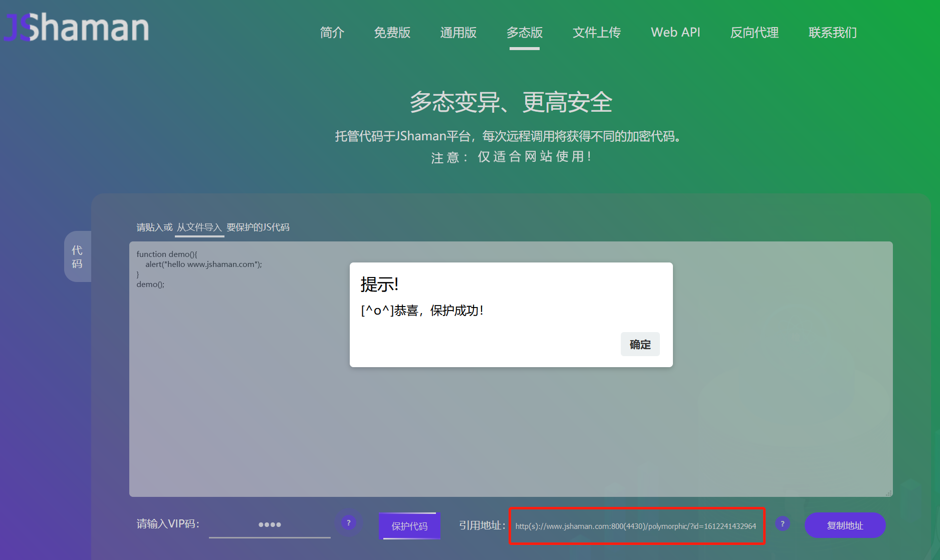Click the 请输入VIP码 label
940x560 pixels.
(x=168, y=524)
